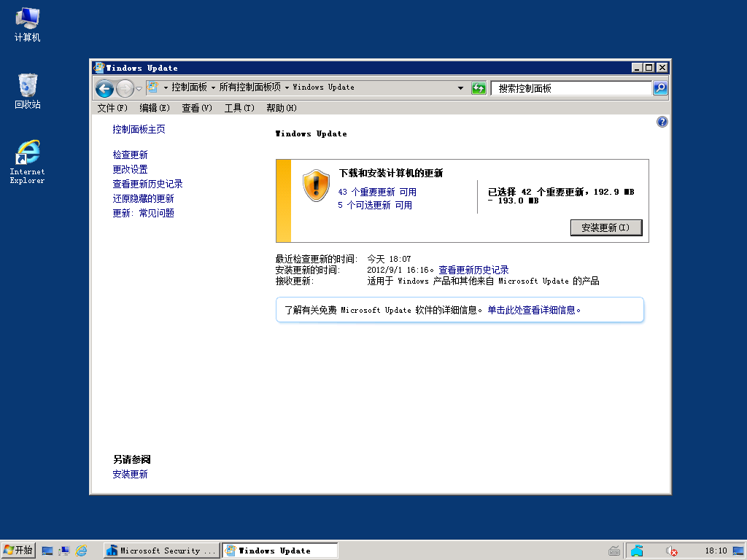747x560 pixels.
Task: Open 43 个重要更新 可用 link
Action: click(x=377, y=192)
